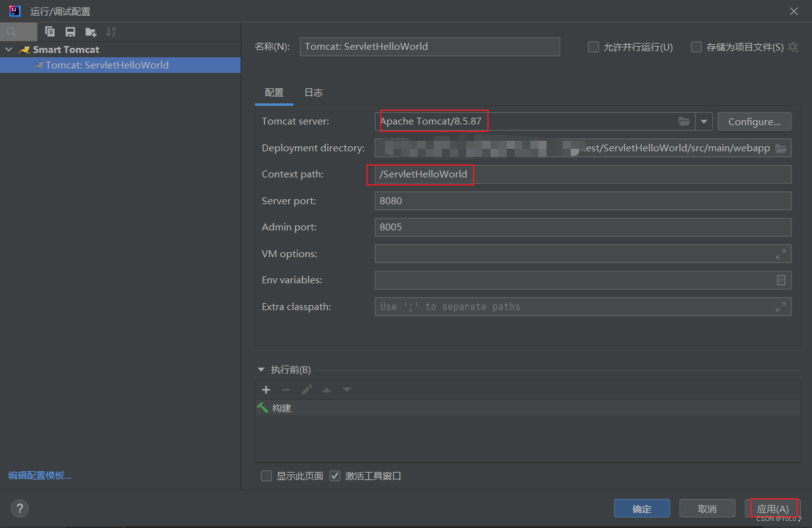Click the search icon in the configurations toolbar

point(11,32)
